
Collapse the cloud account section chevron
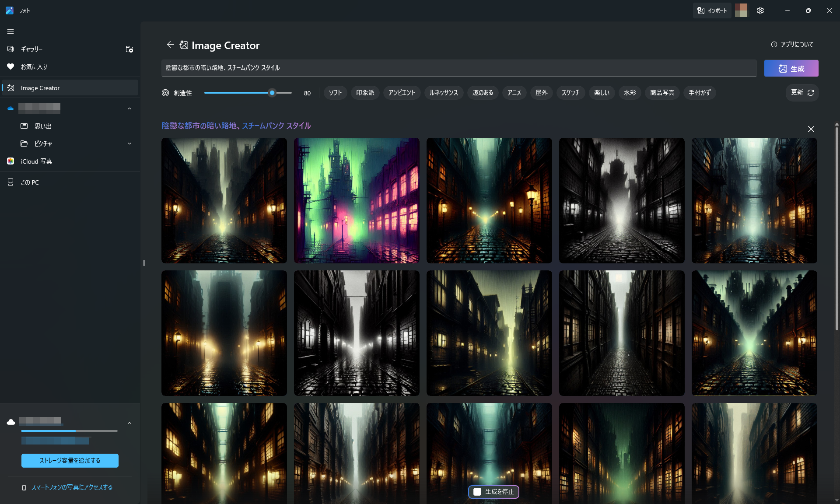[129, 108]
